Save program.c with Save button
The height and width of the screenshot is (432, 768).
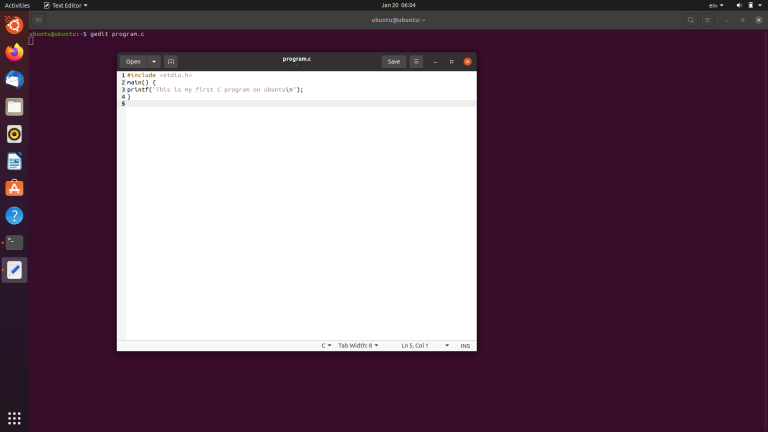(x=394, y=61)
